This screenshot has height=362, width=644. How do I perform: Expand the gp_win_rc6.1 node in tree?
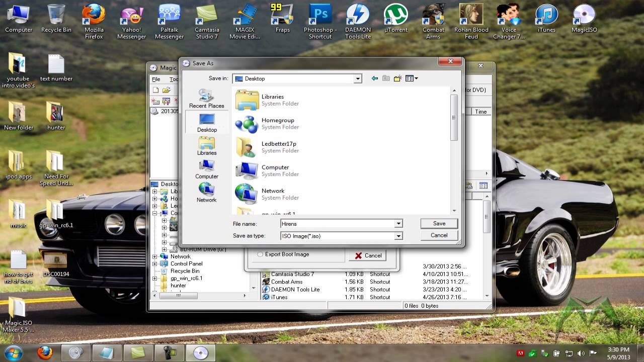tap(155, 279)
